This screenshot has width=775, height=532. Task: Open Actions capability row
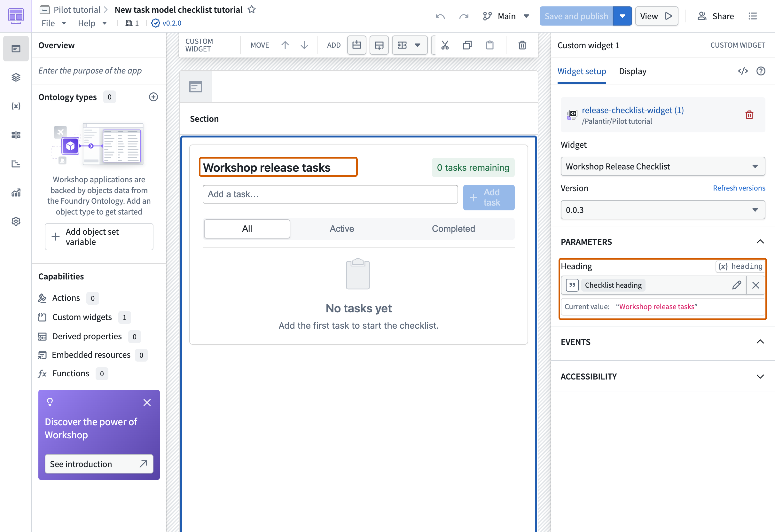click(x=68, y=298)
